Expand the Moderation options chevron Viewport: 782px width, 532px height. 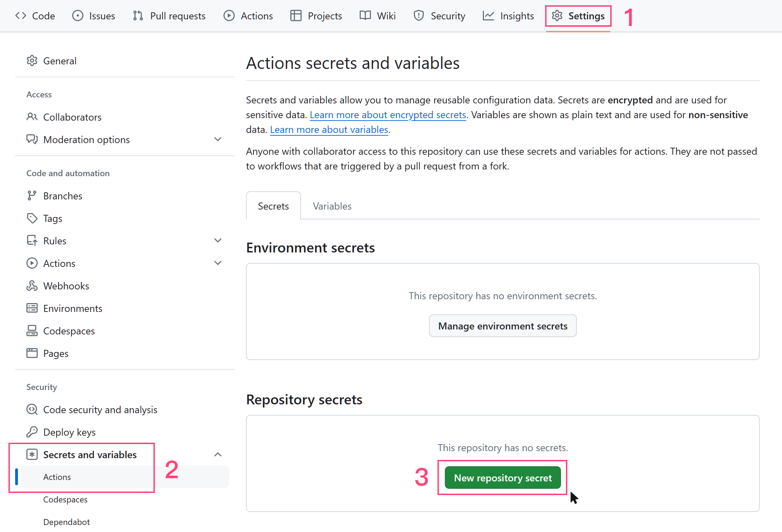click(218, 139)
